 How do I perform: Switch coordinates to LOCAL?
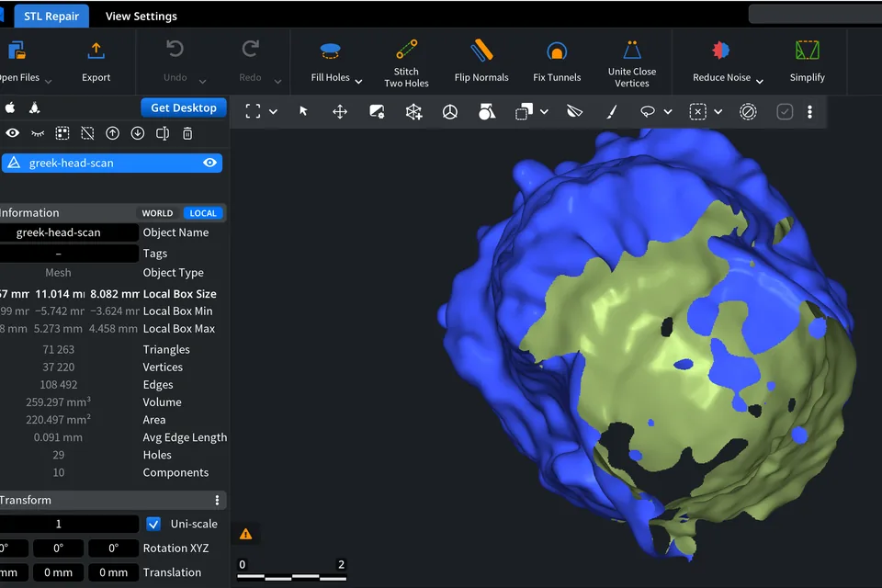(203, 213)
